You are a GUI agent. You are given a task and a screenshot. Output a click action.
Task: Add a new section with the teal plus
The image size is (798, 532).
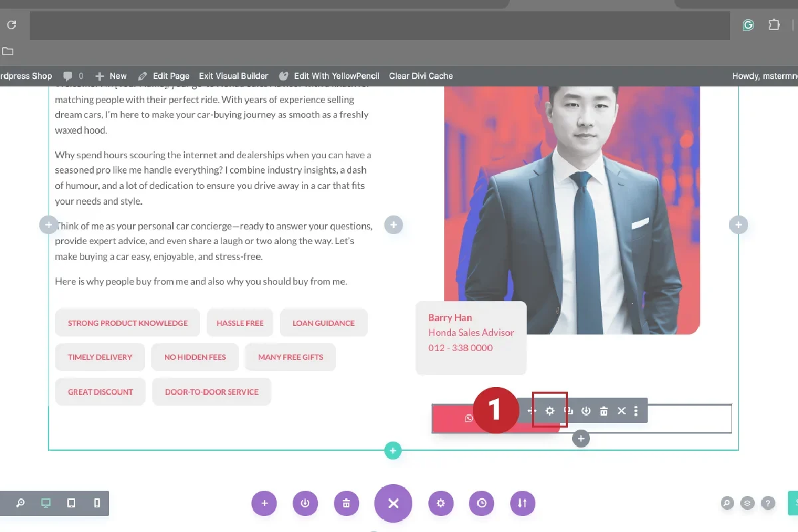pos(392,450)
